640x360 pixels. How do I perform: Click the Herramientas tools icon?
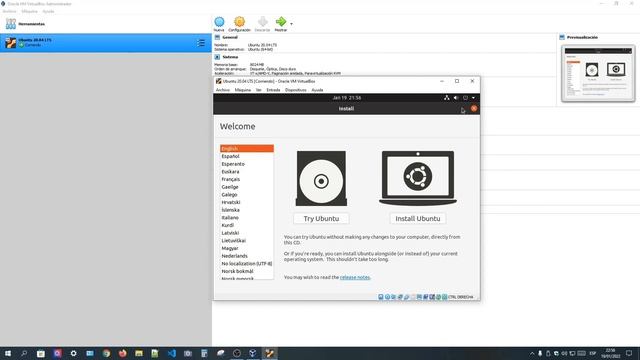point(11,24)
